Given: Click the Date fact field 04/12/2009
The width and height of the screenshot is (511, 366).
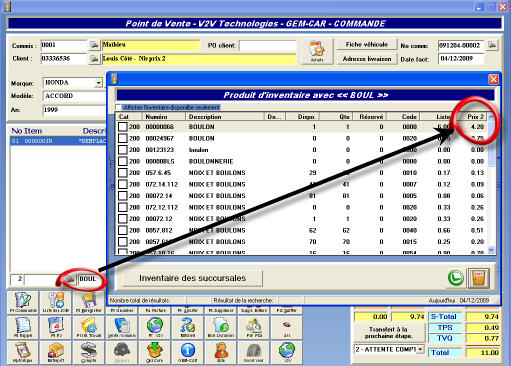Looking at the screenshot, I should click(461, 59).
